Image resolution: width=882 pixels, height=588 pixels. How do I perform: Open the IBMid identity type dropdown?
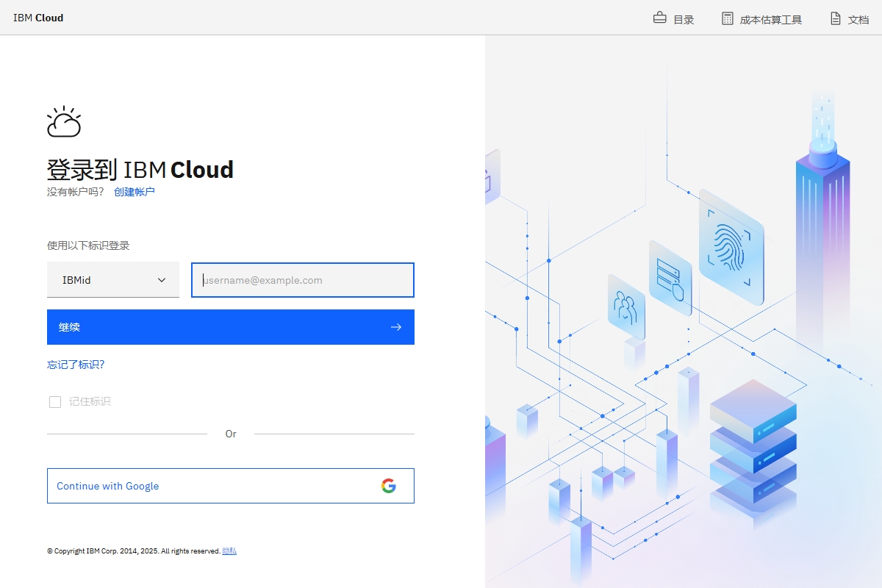click(x=113, y=280)
